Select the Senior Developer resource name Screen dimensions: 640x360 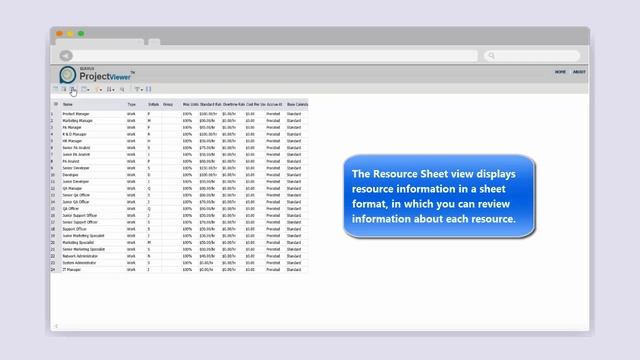(76, 168)
